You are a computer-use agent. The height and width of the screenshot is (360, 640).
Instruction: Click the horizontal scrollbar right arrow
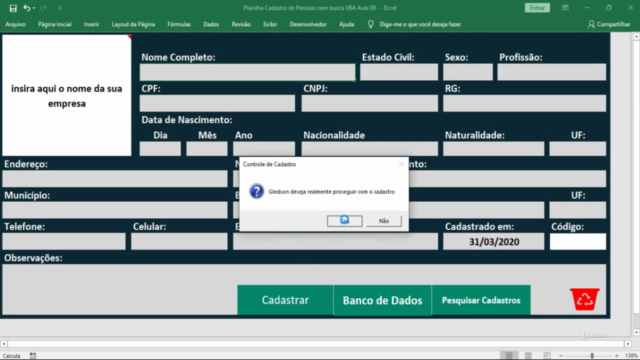(628, 344)
